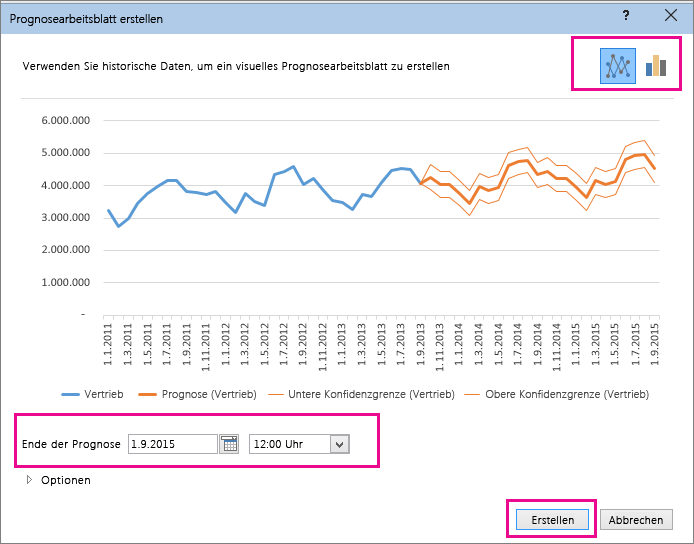Click the 2.000.000 axis label
Image resolution: width=694 pixels, height=544 pixels.
(x=66, y=250)
